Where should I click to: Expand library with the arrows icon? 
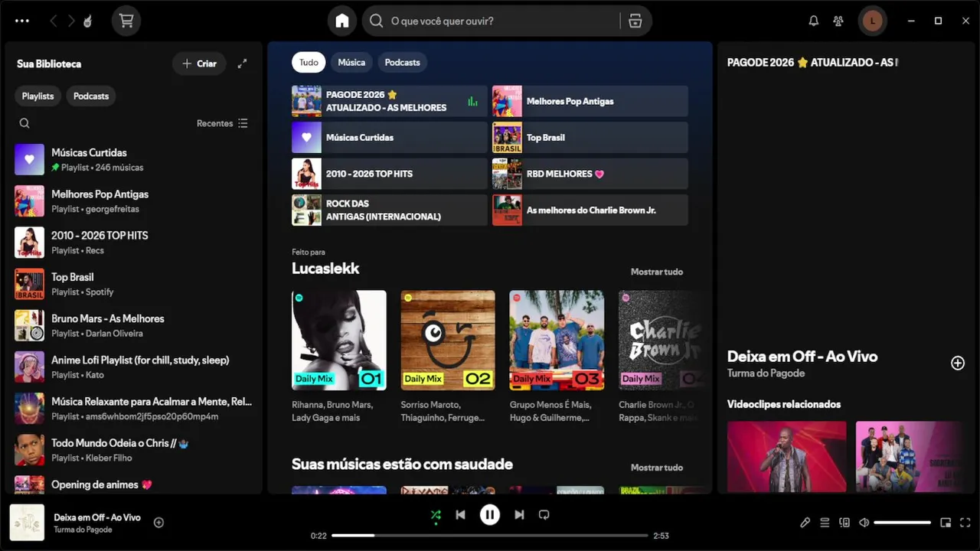click(242, 64)
